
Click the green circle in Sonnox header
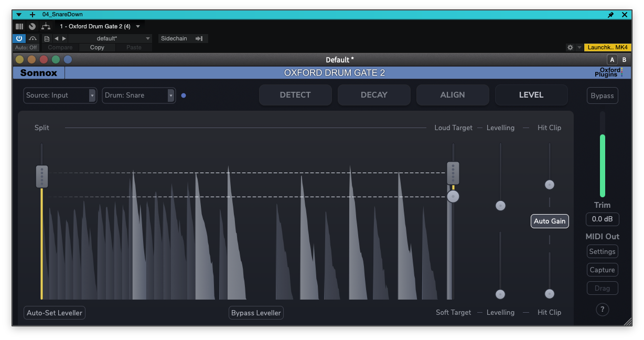56,60
